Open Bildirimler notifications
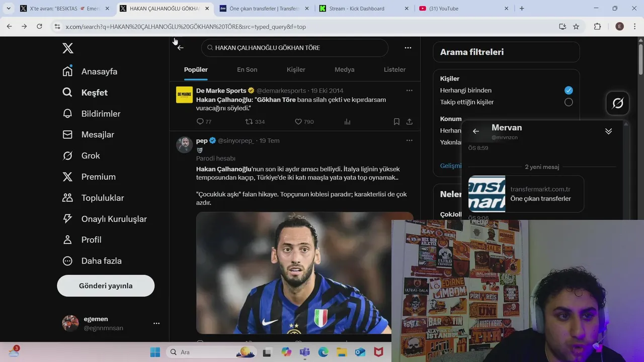Image resolution: width=644 pixels, height=362 pixels. click(92, 114)
